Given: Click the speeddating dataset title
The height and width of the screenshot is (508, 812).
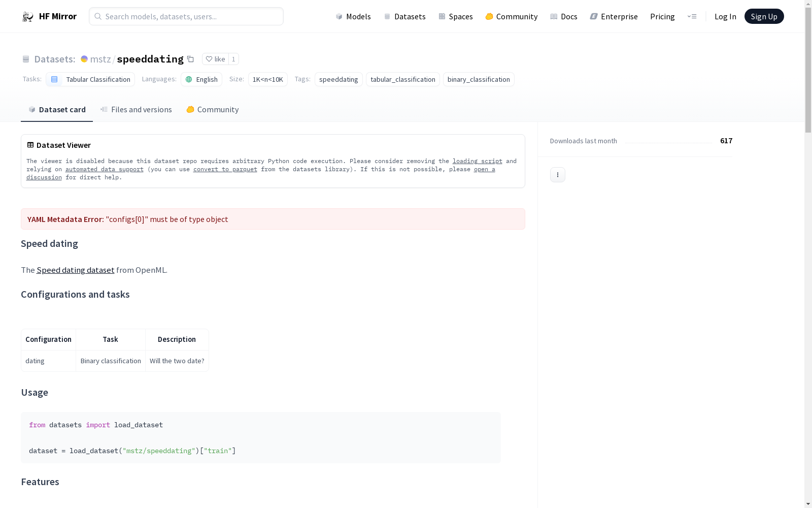Looking at the screenshot, I should (x=150, y=59).
